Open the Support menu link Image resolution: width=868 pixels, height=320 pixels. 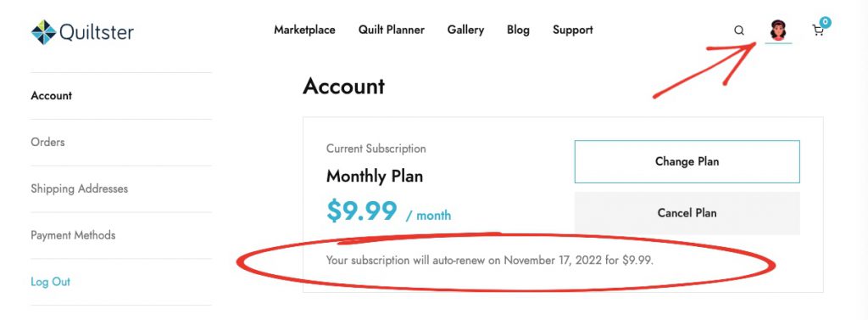572,30
